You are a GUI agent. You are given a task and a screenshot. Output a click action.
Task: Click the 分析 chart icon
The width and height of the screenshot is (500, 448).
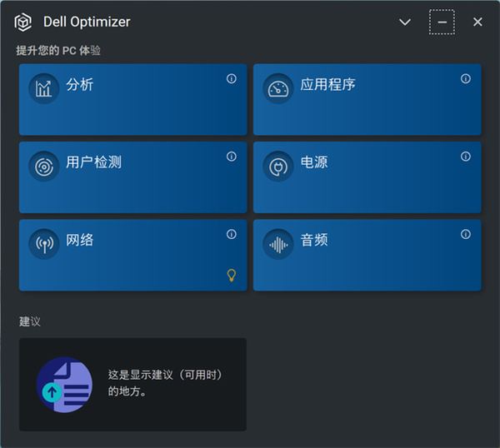[43, 88]
